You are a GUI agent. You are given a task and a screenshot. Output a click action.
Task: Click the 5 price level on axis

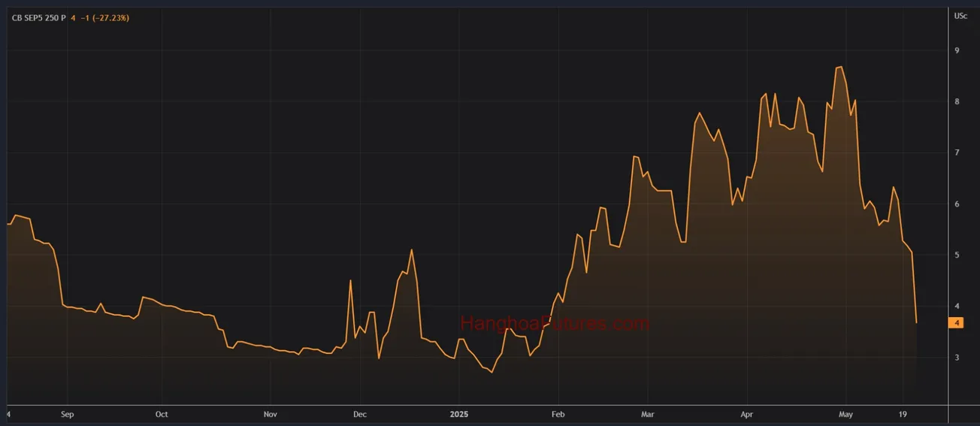pos(957,255)
